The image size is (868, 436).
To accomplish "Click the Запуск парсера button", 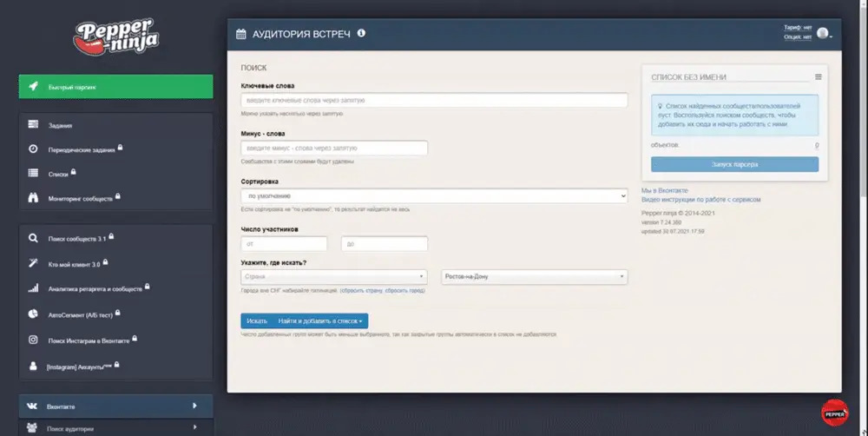I will pyautogui.click(x=734, y=164).
